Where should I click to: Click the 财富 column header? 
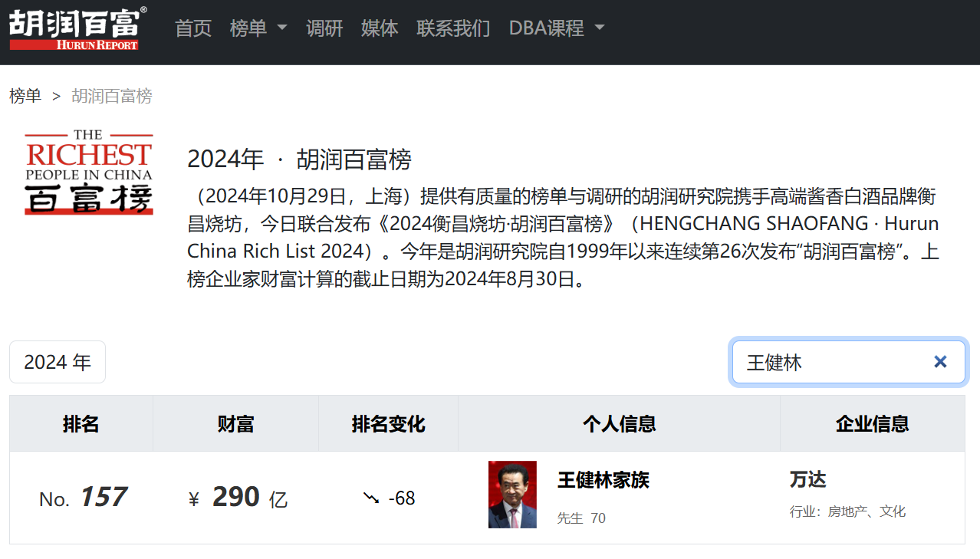pyautogui.click(x=235, y=423)
